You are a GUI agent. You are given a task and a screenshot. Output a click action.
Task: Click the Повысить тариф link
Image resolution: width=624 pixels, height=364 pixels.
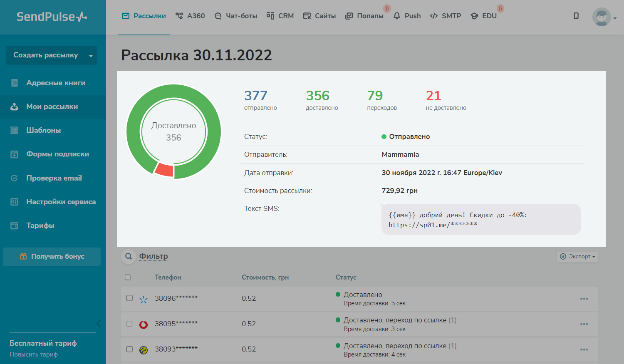point(34,354)
